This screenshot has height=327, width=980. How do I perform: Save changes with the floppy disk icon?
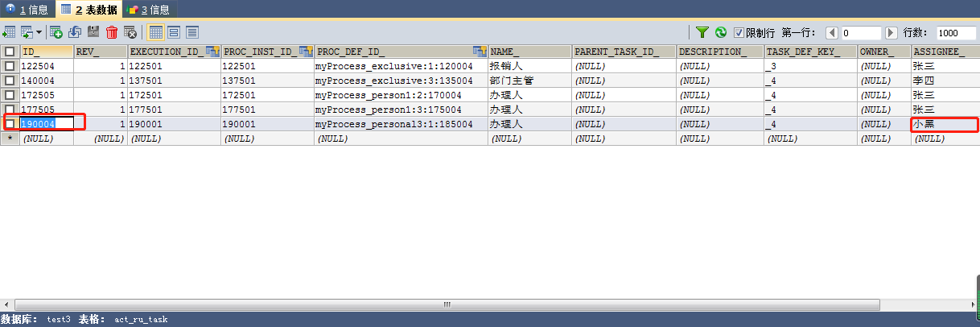93,32
